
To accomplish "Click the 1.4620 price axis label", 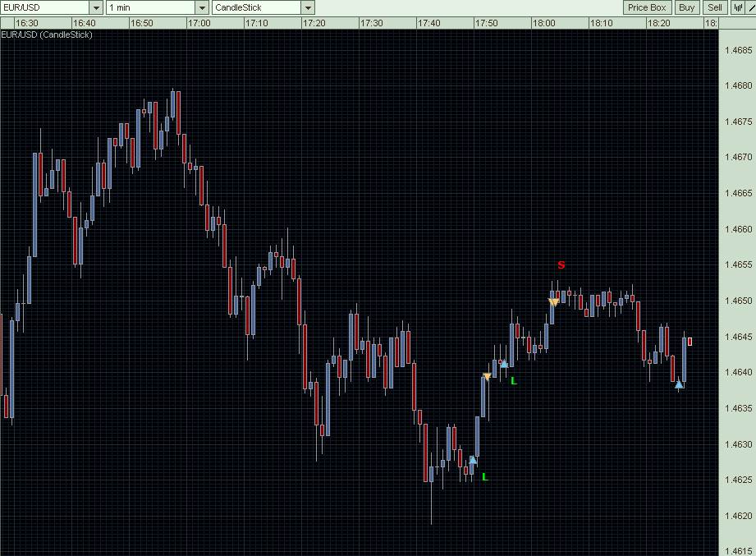I will [x=739, y=516].
